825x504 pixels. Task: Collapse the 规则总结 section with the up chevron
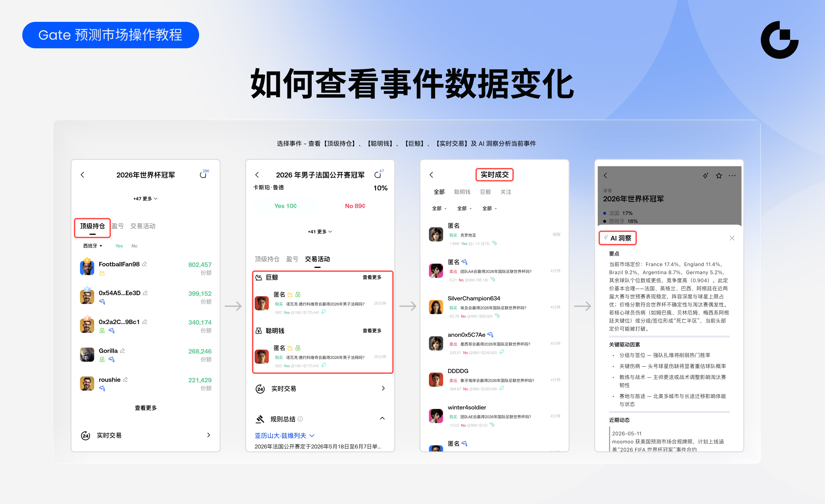pos(382,418)
